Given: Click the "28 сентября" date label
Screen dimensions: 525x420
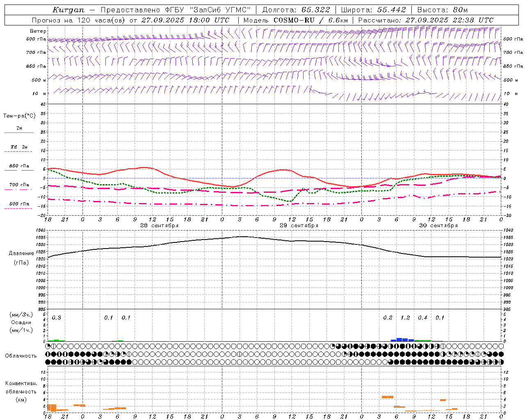Looking at the screenshot, I should coord(159,226).
